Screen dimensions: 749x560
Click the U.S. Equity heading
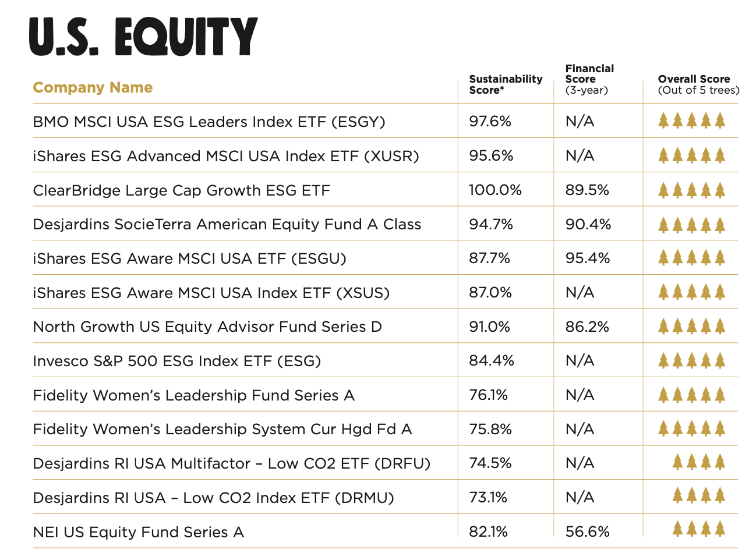pyautogui.click(x=143, y=37)
